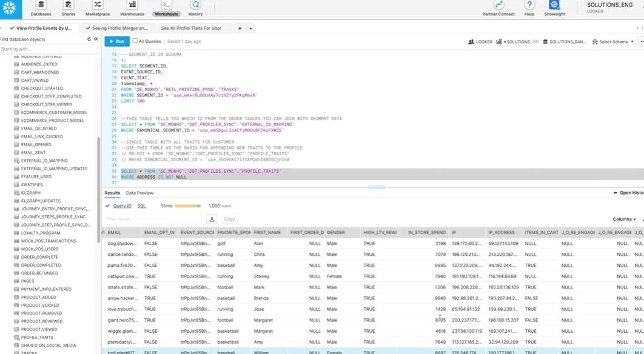Open the History icon
Image resolution: width=644 pixels, height=354 pixels.
coord(195,5)
